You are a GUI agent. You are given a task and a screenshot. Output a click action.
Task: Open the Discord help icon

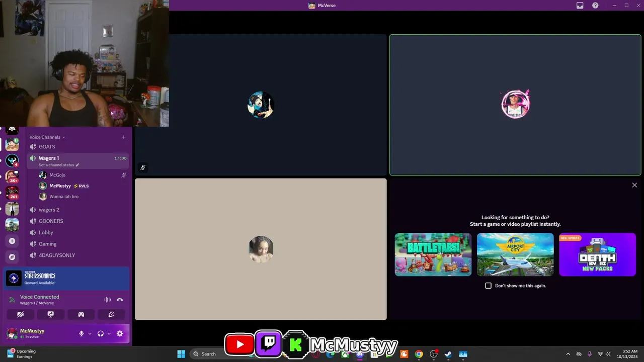(x=595, y=5)
